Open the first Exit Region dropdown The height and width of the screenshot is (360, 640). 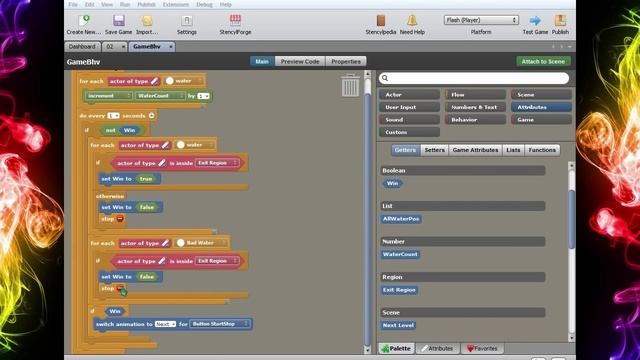coord(217,163)
